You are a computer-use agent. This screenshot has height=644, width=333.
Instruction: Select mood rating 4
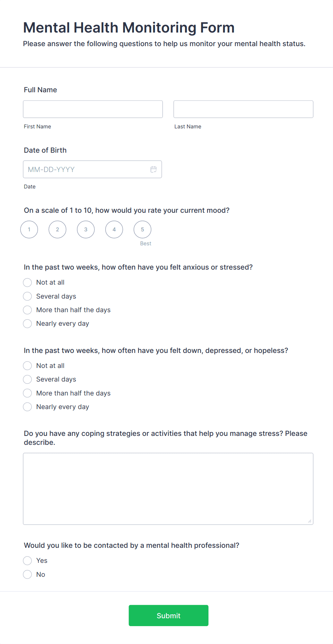114,230
